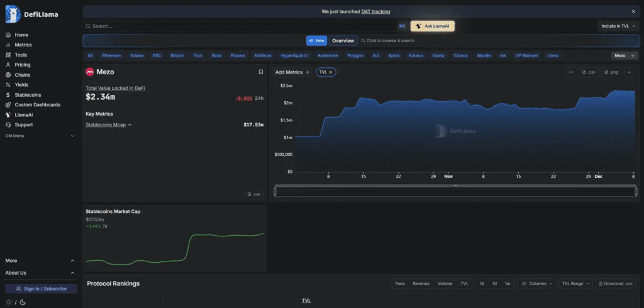Select the Overview tab
This screenshot has height=308, width=644.
pyautogui.click(x=343, y=41)
